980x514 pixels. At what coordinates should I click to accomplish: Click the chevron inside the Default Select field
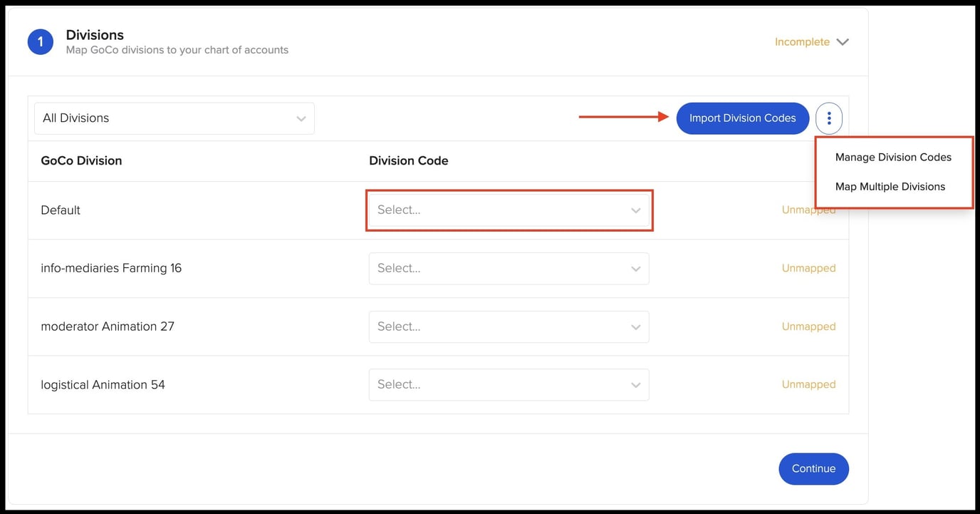point(635,210)
